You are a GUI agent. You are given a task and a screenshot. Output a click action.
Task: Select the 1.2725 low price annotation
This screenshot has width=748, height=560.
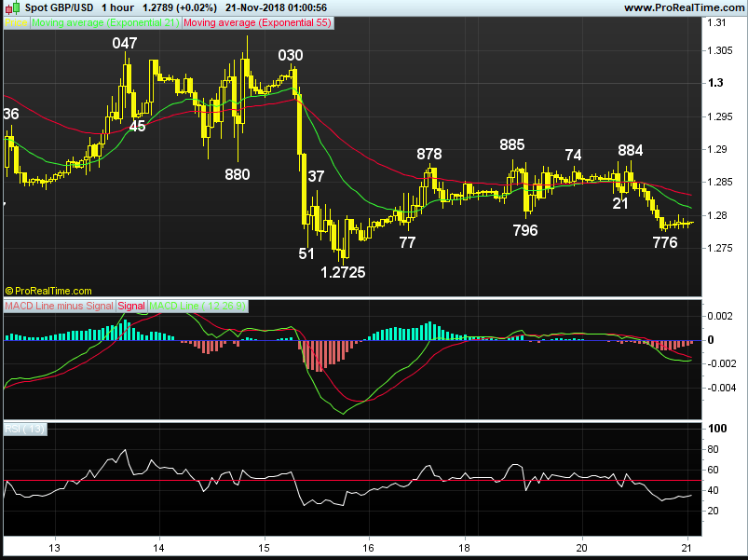pyautogui.click(x=342, y=273)
